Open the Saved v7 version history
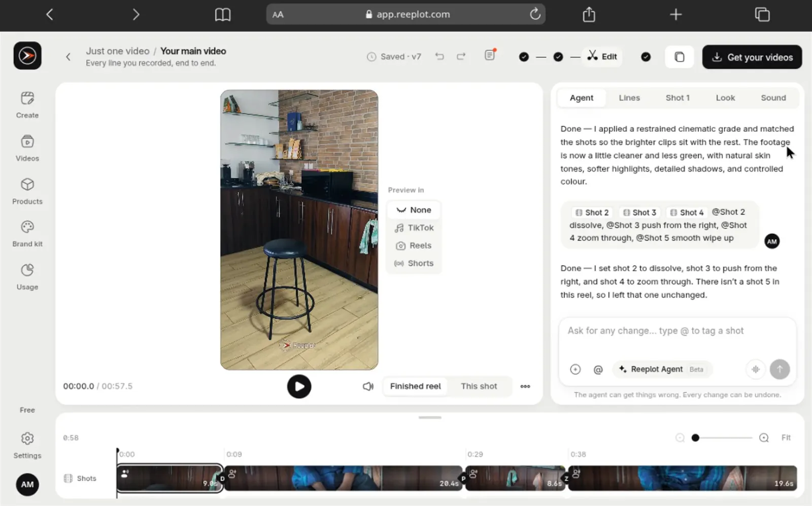The width and height of the screenshot is (812, 506). 394,57
